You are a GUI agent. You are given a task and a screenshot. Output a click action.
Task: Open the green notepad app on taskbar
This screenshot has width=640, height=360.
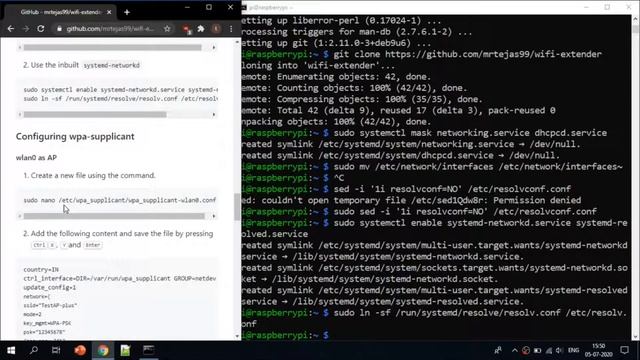(x=125, y=350)
